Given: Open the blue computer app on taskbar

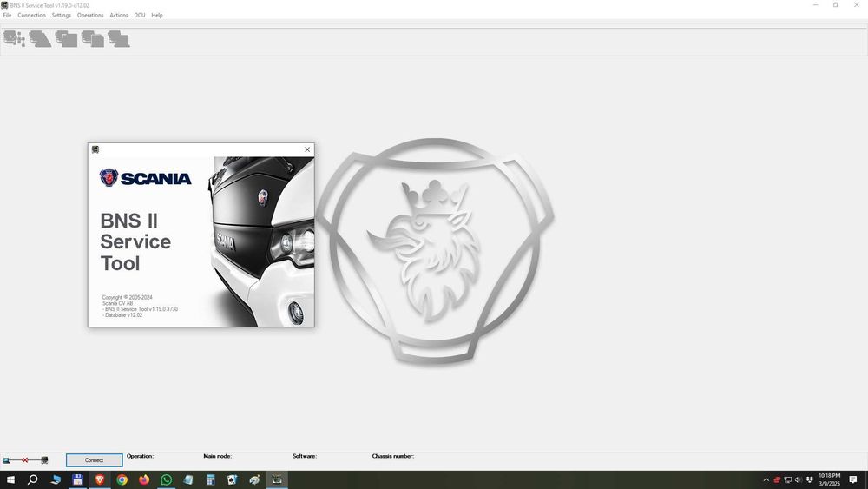Looking at the screenshot, I should (x=56, y=479).
